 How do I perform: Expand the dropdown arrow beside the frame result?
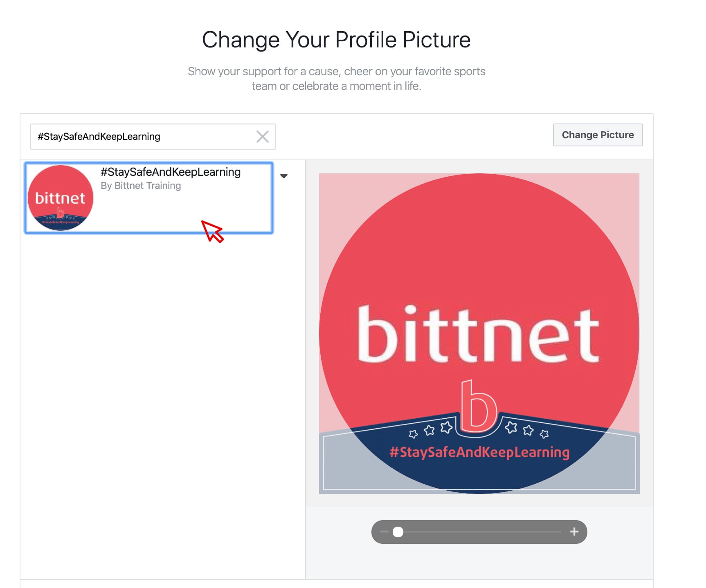(x=284, y=176)
